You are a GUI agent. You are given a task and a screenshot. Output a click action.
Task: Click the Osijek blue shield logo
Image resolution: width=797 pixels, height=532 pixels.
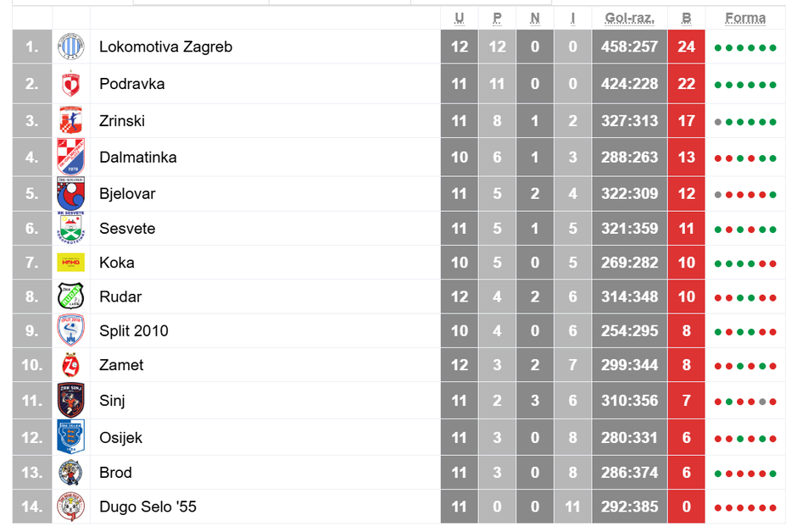point(70,437)
